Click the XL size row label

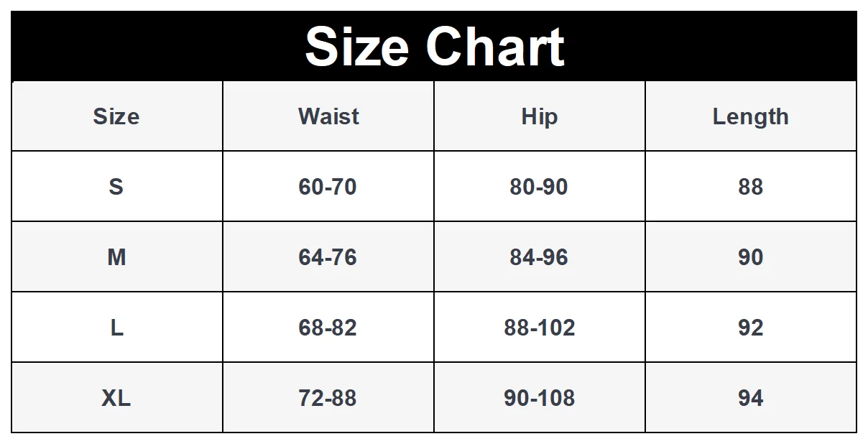(116, 398)
